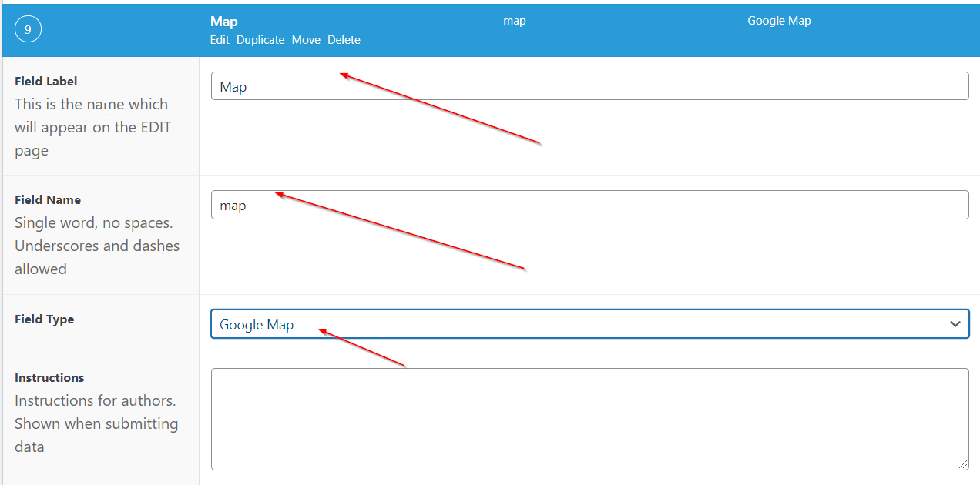Click the Instructions textarea resize handle

[964, 465]
